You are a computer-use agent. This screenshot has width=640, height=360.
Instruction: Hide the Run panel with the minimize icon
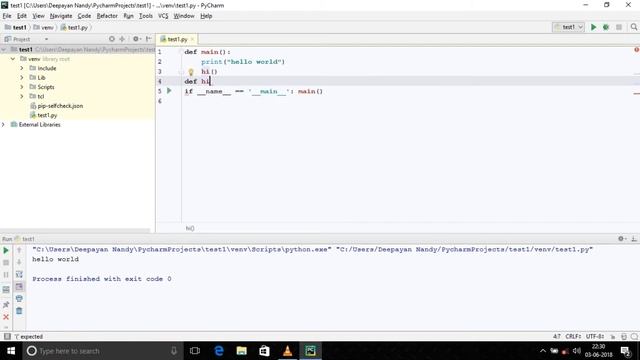coord(634,238)
